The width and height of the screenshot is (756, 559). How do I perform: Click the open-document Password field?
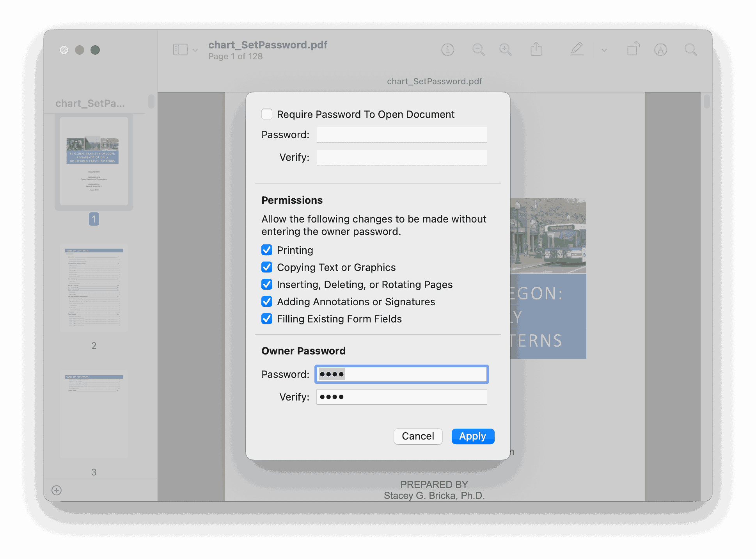(401, 135)
